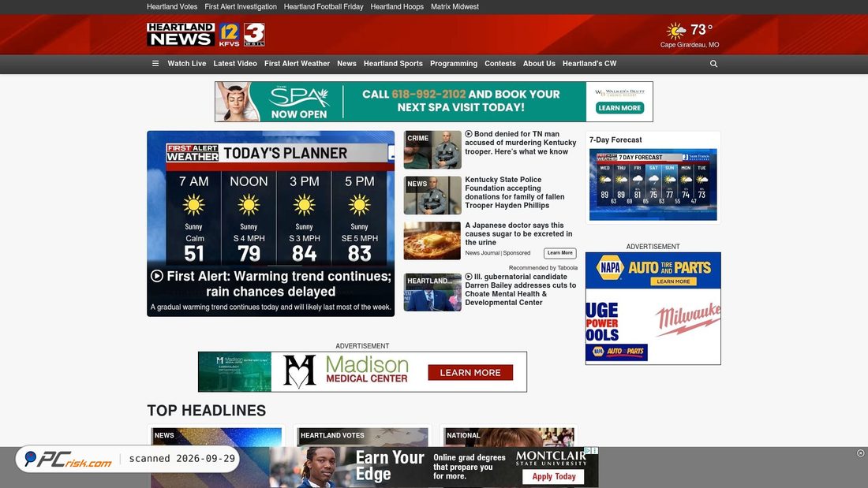868x488 pixels.
Task: Open Heartland Votes top link
Action: pyautogui.click(x=172, y=6)
